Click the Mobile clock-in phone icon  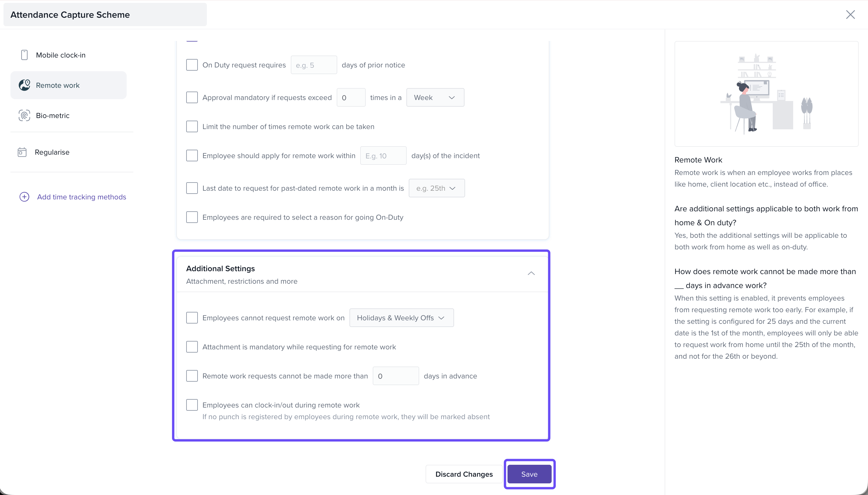point(24,55)
